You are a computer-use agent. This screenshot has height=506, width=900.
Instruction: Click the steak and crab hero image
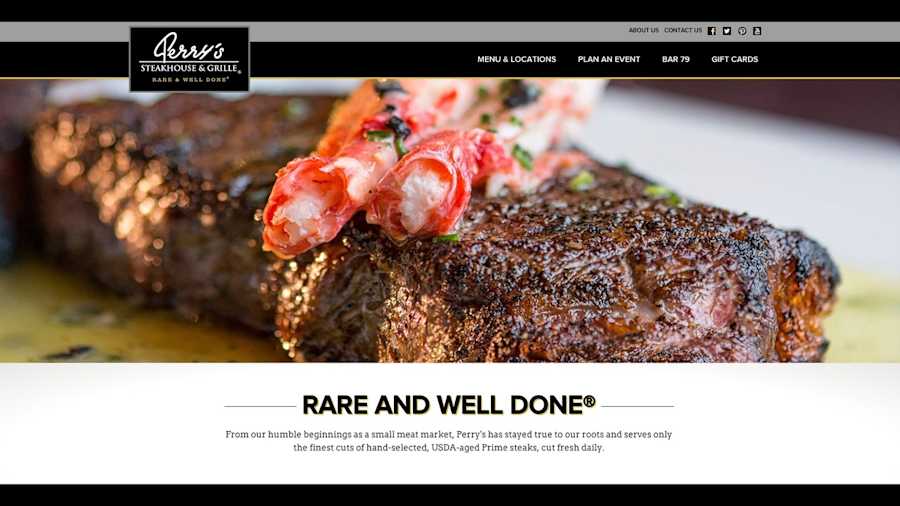450,220
